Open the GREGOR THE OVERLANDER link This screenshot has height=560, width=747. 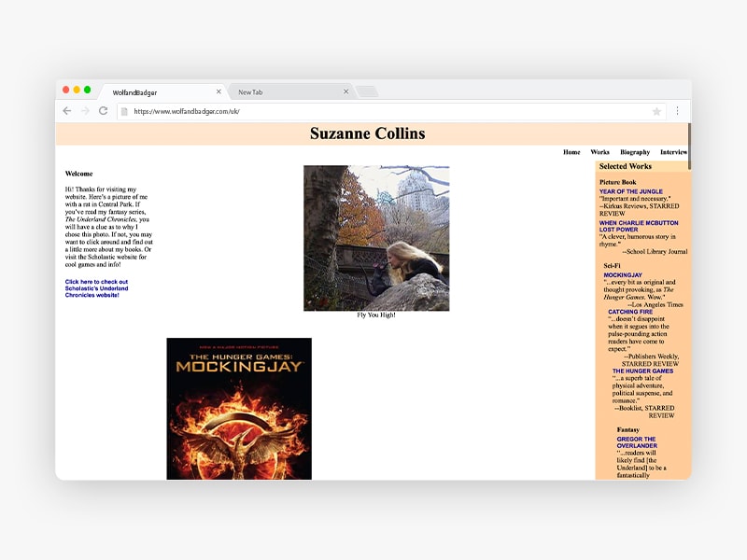[x=637, y=442]
